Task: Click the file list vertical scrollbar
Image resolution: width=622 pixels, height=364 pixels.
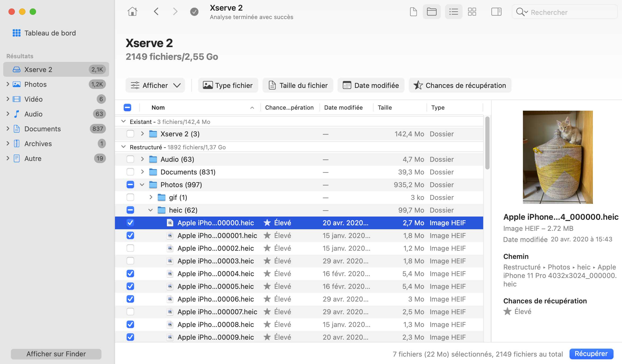Action: point(487,143)
